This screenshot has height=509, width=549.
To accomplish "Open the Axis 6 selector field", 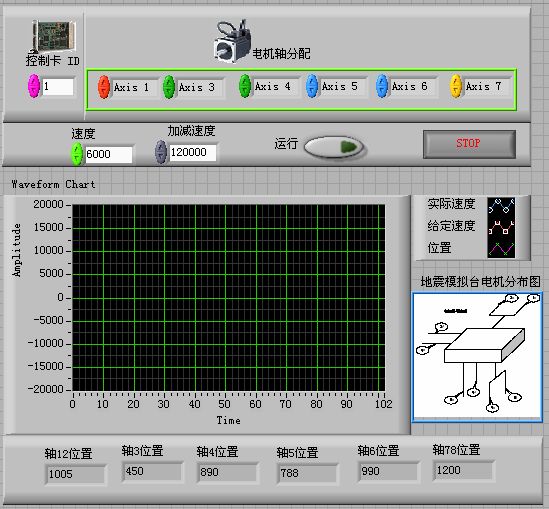I will pyautogui.click(x=413, y=86).
